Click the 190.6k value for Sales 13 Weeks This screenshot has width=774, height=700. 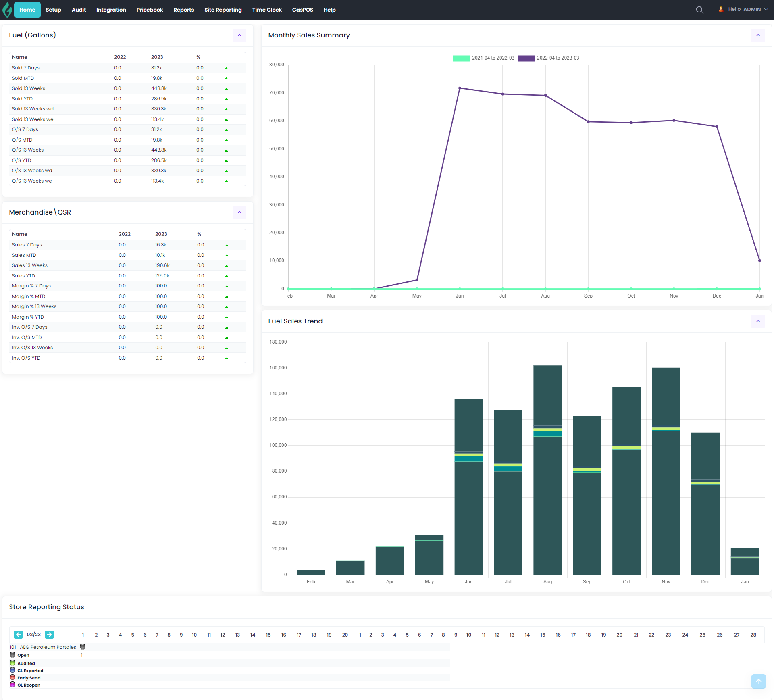[162, 265]
